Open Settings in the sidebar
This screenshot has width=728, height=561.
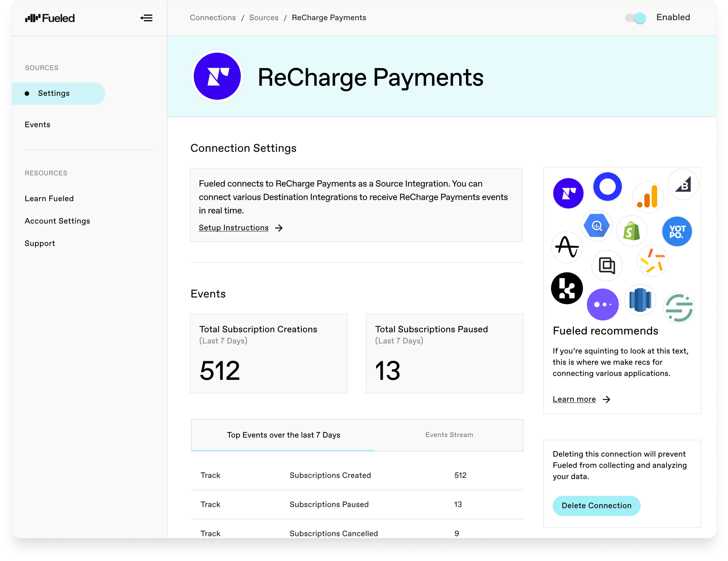58,93
